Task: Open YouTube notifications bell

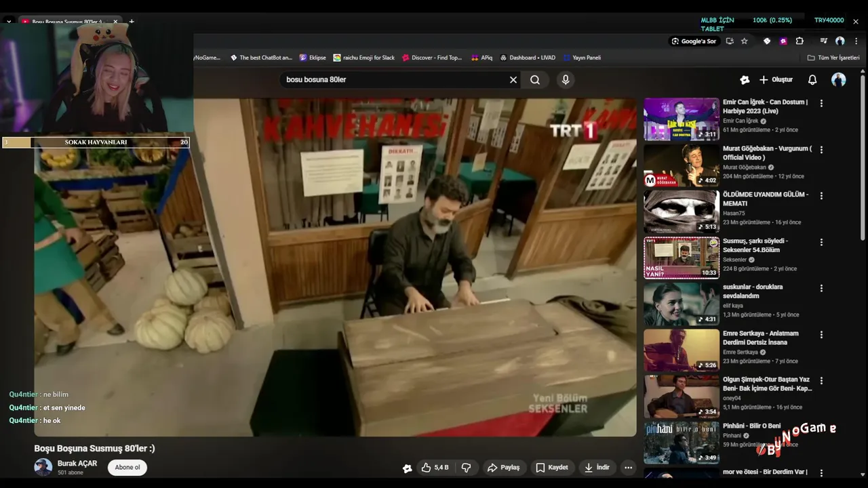Action: 812,80
